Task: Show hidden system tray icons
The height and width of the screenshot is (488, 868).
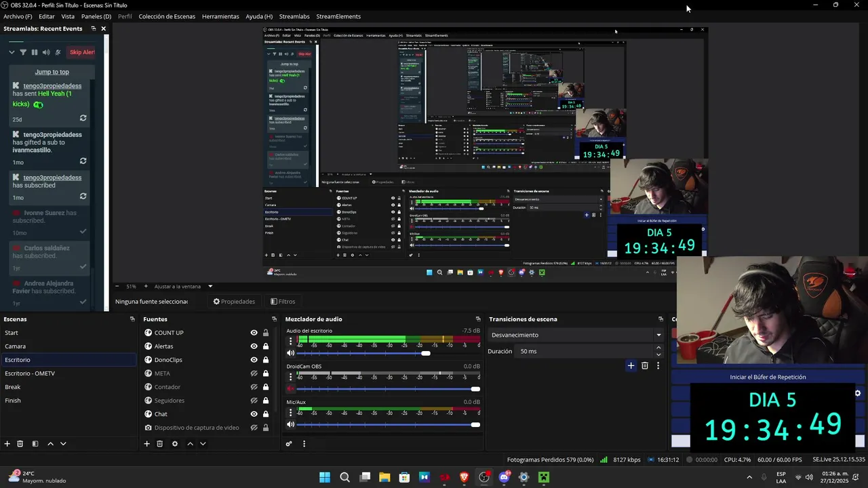Action: [x=749, y=477]
